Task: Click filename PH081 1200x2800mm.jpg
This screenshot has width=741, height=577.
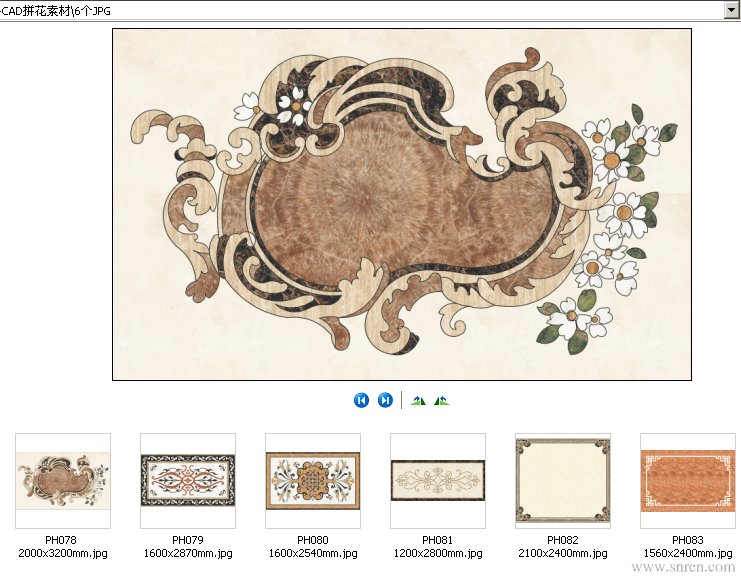Action: click(x=438, y=547)
